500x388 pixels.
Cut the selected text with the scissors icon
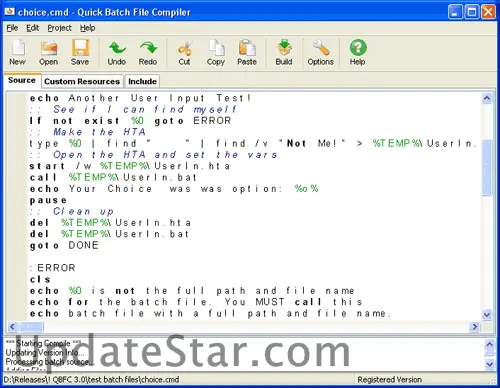[184, 53]
